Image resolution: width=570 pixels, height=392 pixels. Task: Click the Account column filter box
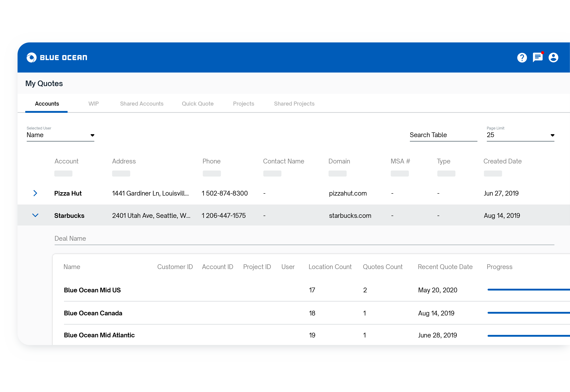coord(63,173)
